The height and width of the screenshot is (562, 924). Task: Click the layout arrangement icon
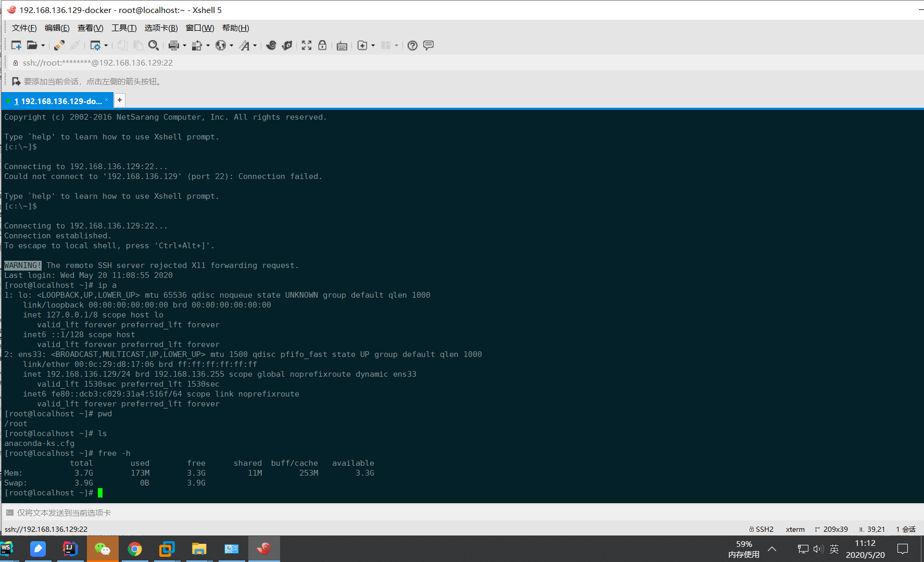point(386,45)
